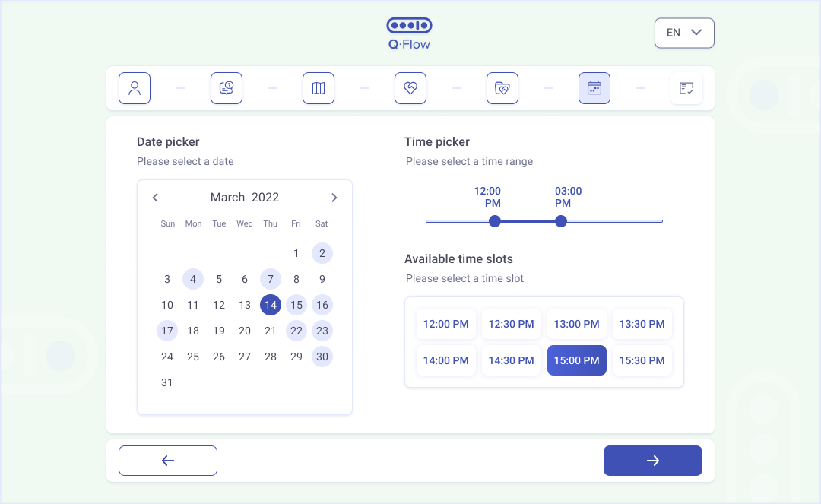Open the question chat bubble step
Viewport: 821px width, 504px height.
(x=227, y=88)
